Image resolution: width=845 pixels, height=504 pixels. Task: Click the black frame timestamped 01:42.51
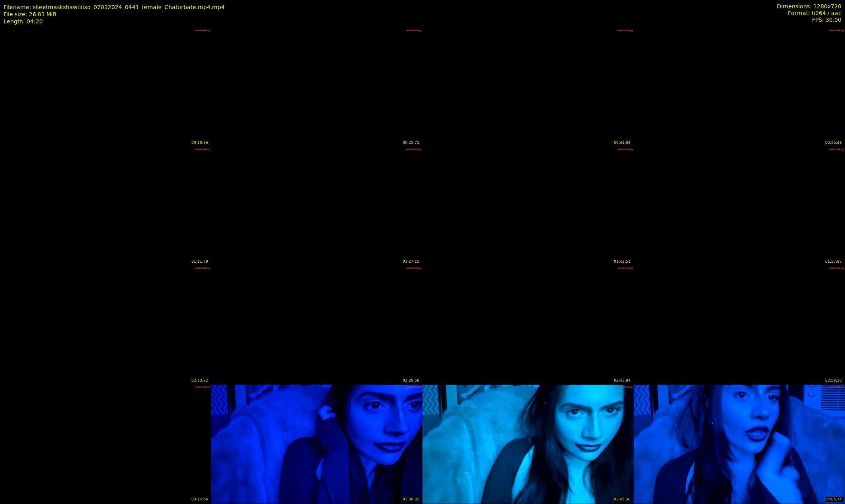point(528,206)
